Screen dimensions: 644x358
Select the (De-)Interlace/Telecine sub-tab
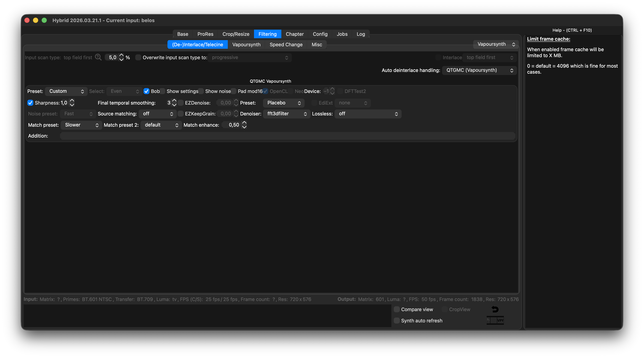click(197, 45)
